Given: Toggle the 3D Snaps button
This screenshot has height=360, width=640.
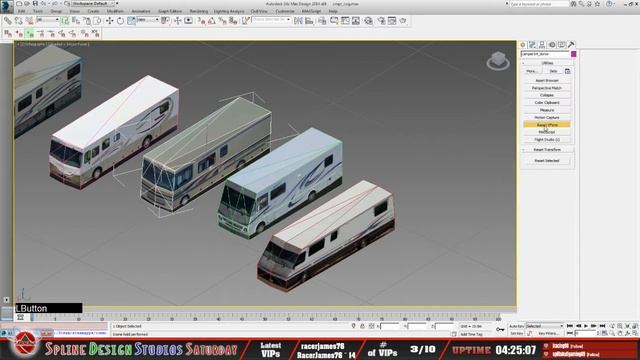Looking at the screenshot, I should pos(201,20).
